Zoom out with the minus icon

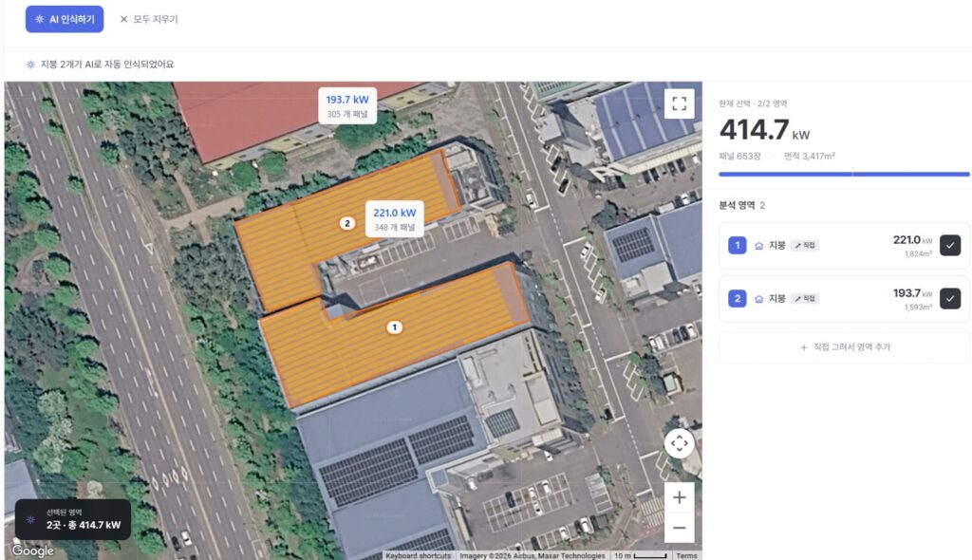click(680, 528)
